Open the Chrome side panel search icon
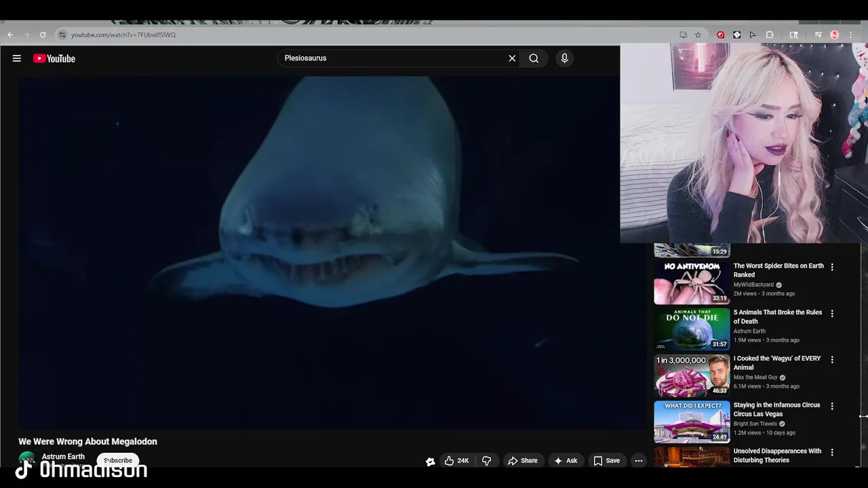868x488 pixels. (793, 35)
